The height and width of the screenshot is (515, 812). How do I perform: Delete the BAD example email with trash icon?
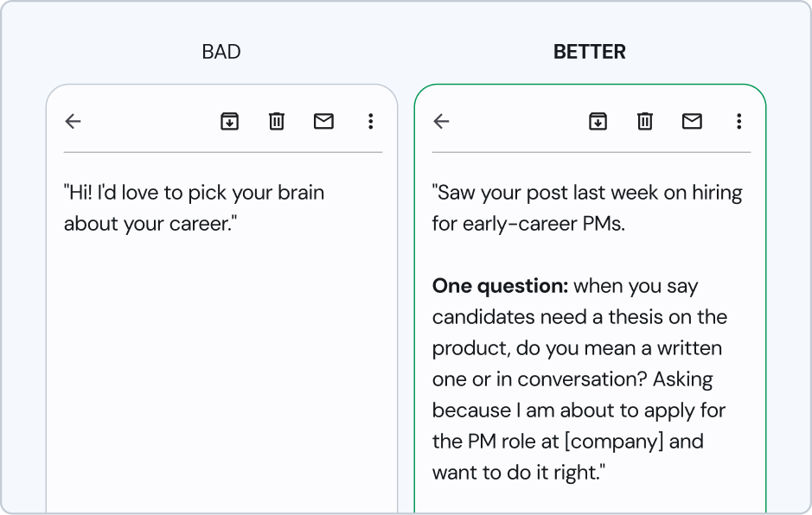click(x=277, y=121)
